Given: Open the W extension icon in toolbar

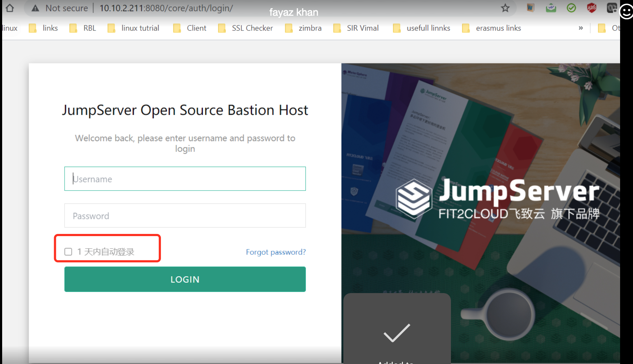Looking at the screenshot, I should click(x=530, y=8).
